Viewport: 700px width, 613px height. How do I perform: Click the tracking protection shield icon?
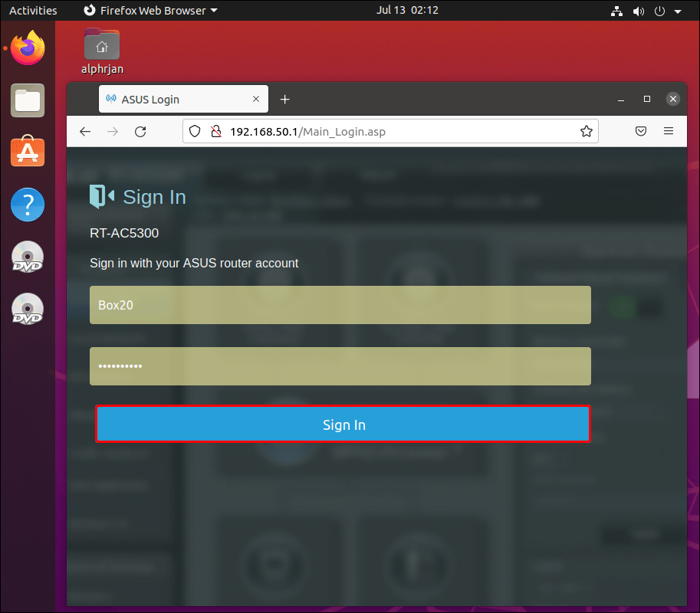[195, 131]
